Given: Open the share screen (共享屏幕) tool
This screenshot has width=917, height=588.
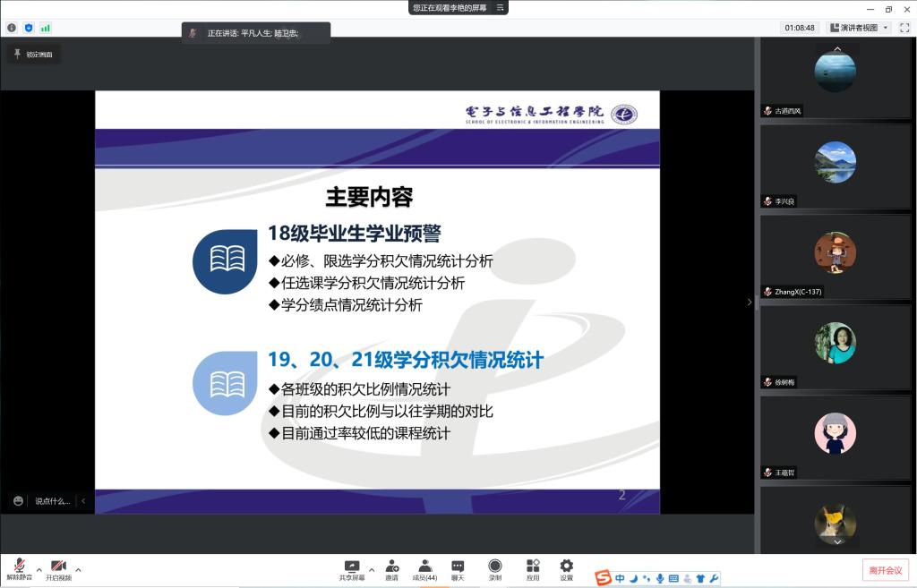Looking at the screenshot, I should click(x=352, y=569).
